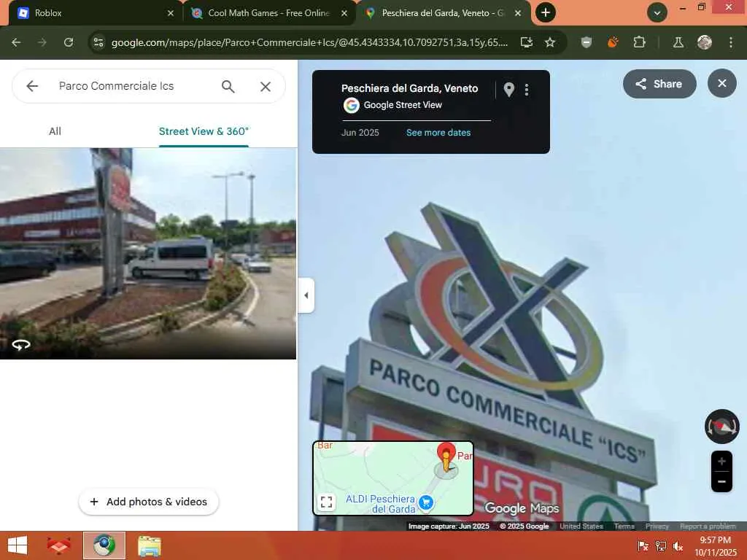Open Chrome three-dot menu
Viewport: 747px width, 560px height.
[x=731, y=42]
